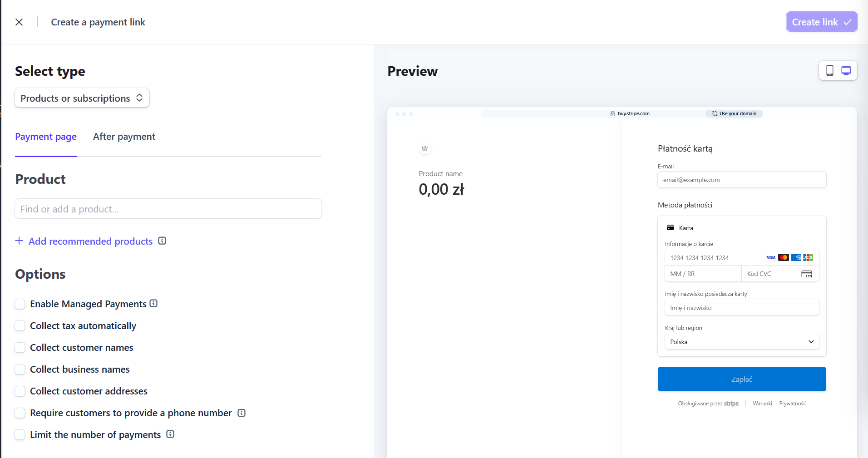Open the Polska country dropdown

742,341
